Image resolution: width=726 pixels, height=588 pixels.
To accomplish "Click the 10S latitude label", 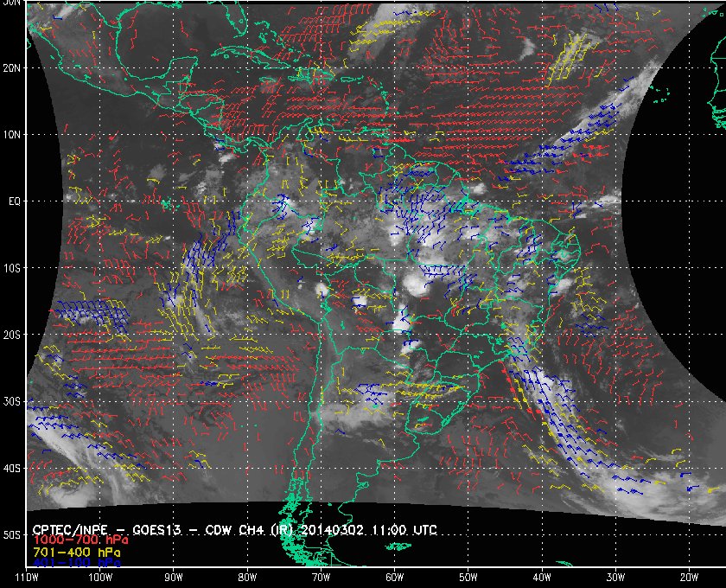I will pos(11,268).
